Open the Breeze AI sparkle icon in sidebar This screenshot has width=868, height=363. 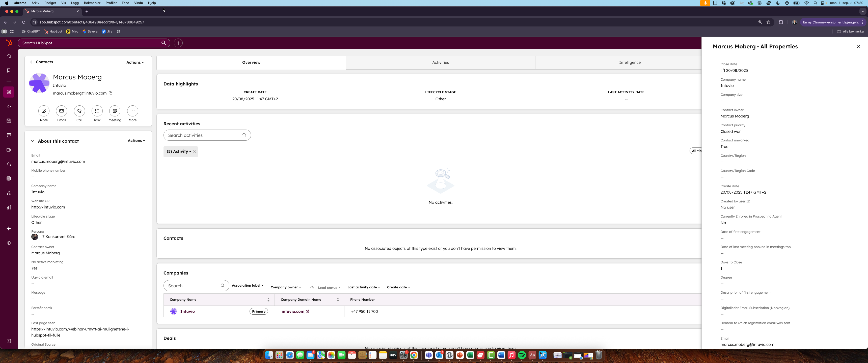[x=9, y=229]
